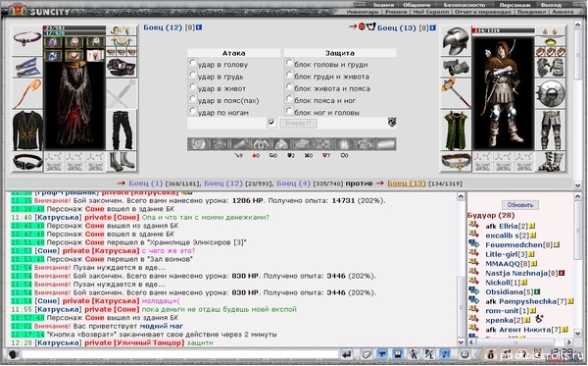
Task: Click the Боец (13) hooded avatar
Action: (x=503, y=92)
